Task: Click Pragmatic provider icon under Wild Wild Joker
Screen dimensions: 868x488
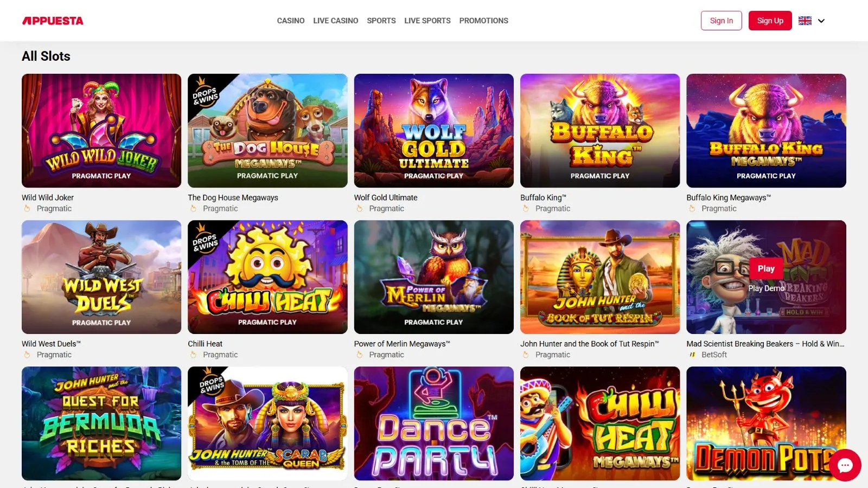Action: point(27,208)
